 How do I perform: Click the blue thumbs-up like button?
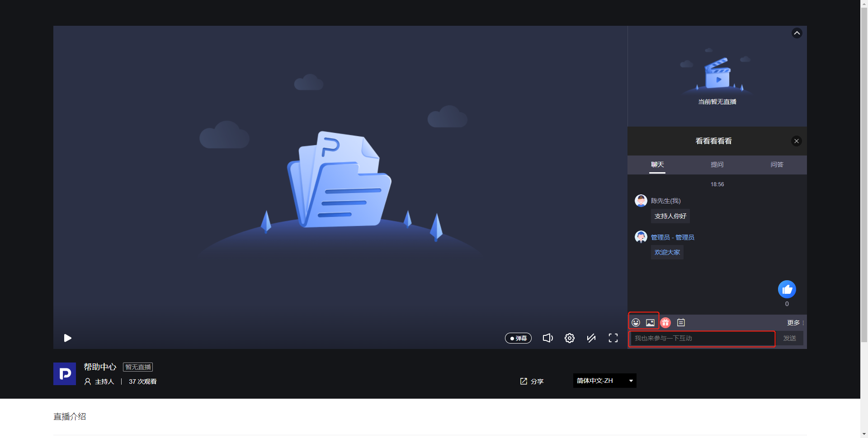[787, 289]
